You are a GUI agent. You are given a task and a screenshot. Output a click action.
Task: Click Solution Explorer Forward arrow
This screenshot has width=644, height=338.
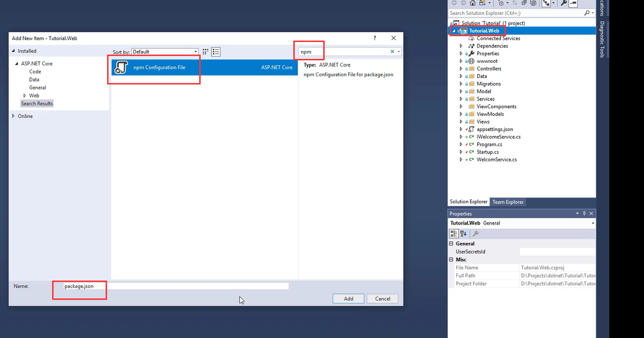463,3
